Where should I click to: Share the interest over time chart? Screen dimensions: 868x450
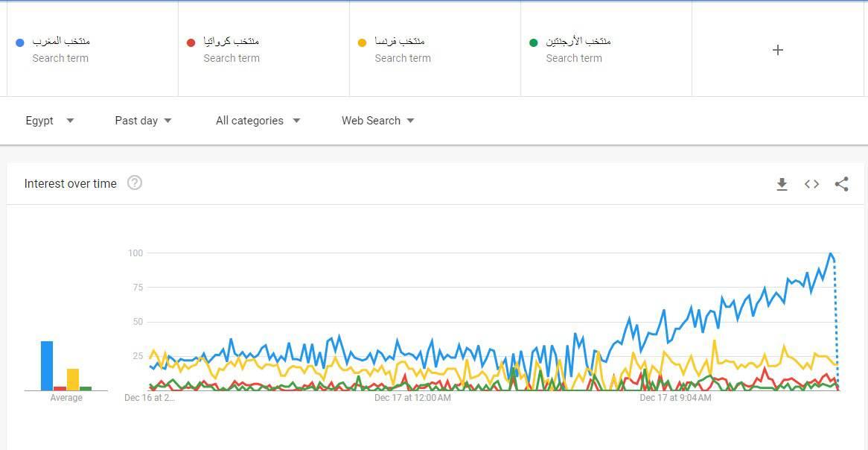[841, 184]
